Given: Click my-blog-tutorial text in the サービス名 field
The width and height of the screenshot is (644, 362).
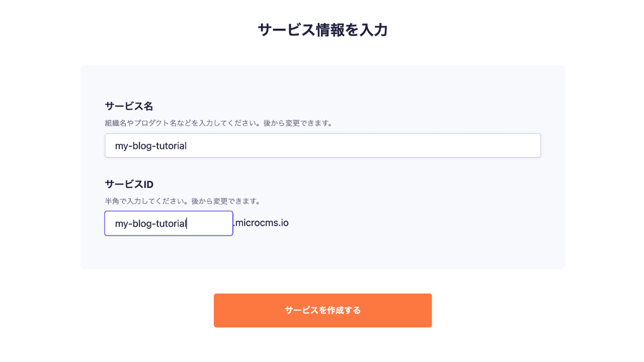Looking at the screenshot, I should pyautogui.click(x=150, y=146).
